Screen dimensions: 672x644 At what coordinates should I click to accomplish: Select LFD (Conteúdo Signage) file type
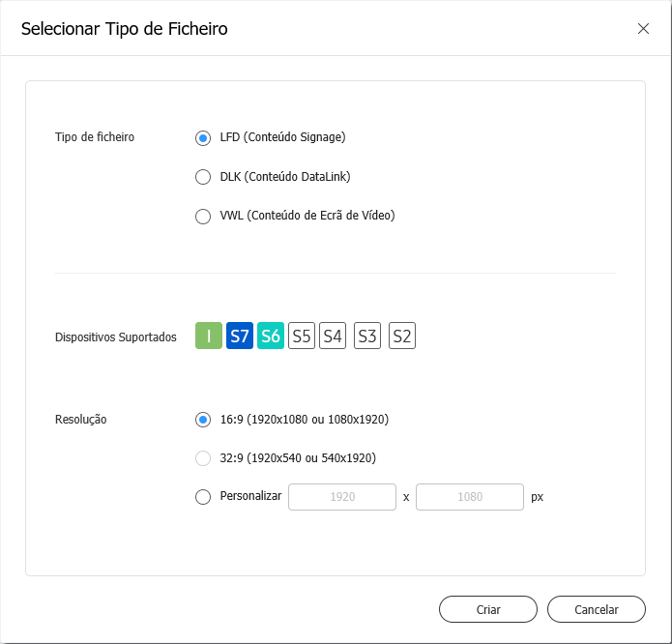click(203, 137)
